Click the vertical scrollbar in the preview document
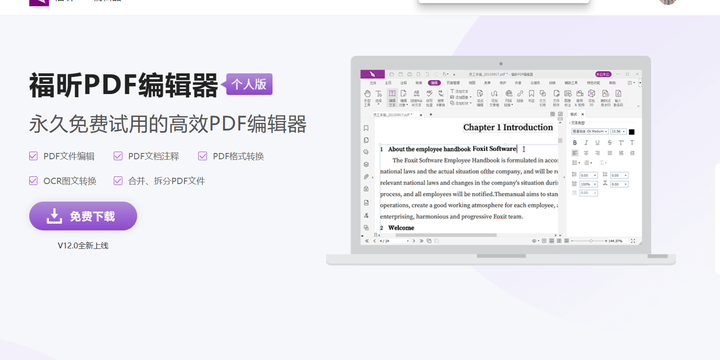 pyautogui.click(x=560, y=141)
